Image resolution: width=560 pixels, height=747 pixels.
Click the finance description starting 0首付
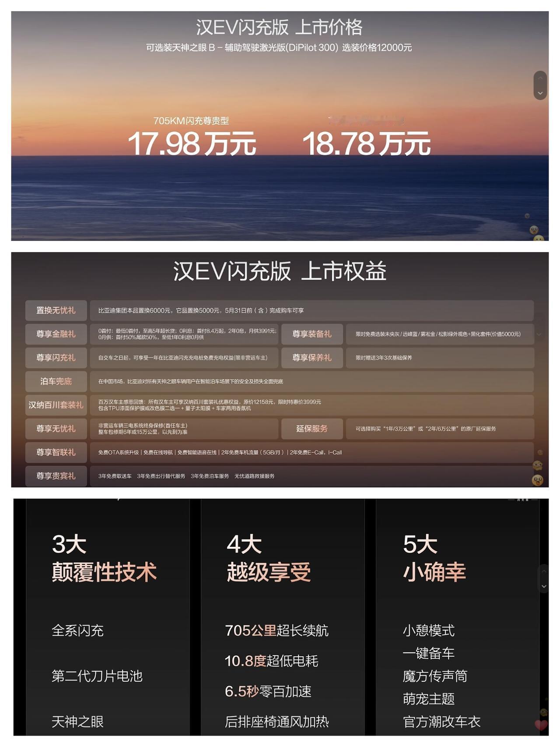[x=187, y=334]
